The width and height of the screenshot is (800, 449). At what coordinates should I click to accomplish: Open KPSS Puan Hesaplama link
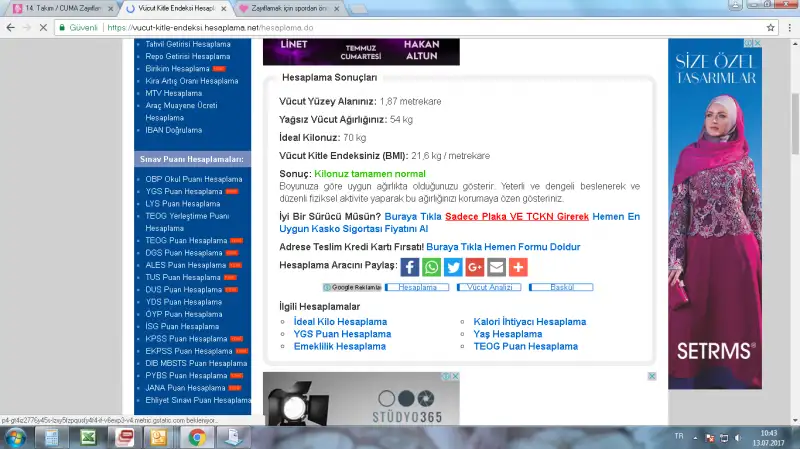point(186,339)
